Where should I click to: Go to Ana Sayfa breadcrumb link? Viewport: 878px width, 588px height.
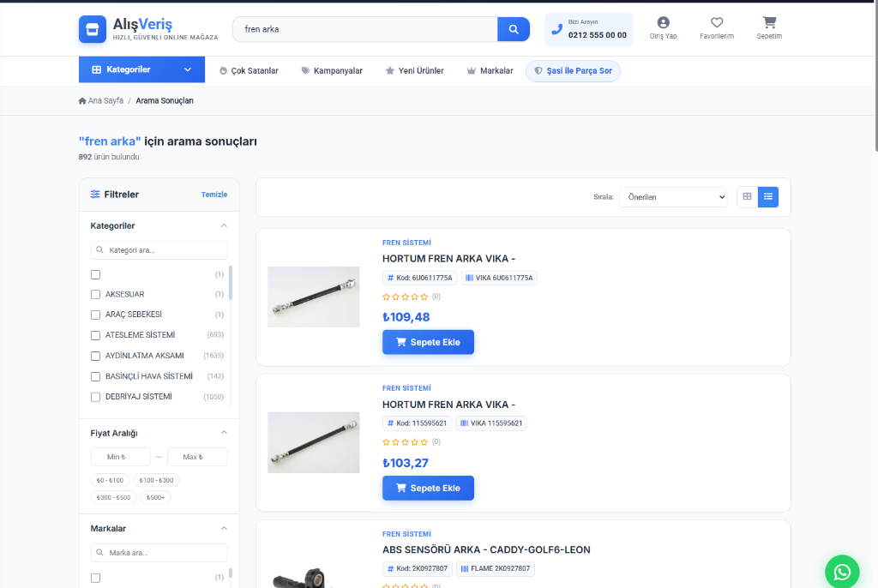click(105, 101)
